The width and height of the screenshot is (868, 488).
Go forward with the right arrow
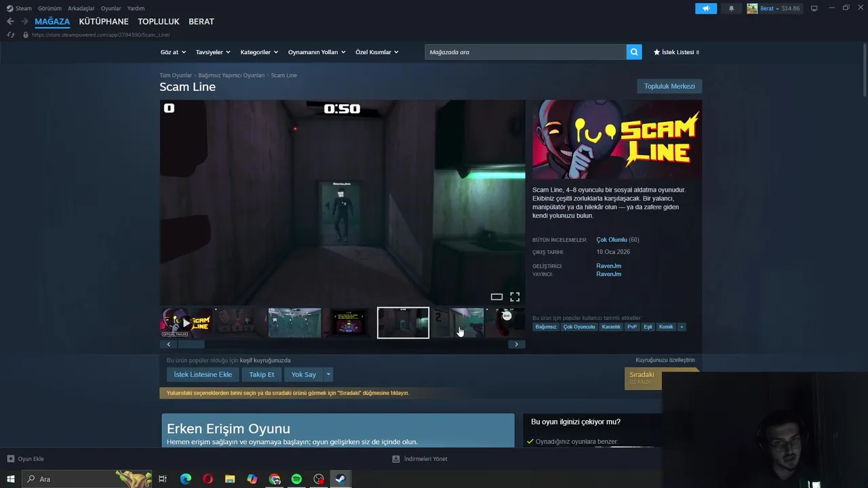tap(24, 22)
